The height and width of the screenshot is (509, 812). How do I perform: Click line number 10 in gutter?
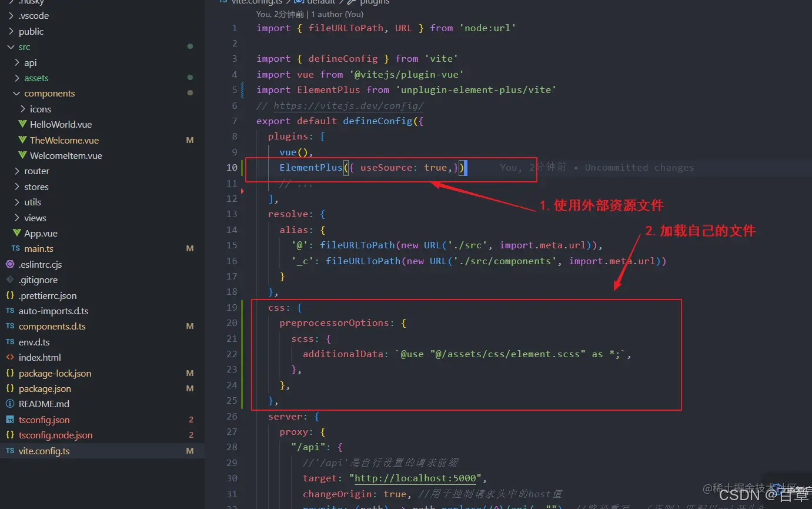(x=232, y=168)
